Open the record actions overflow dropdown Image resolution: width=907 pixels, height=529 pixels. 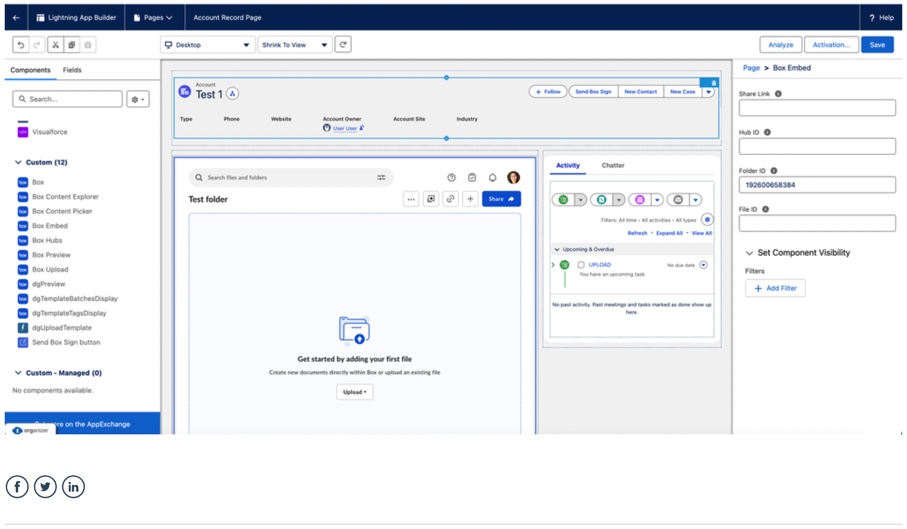[708, 92]
